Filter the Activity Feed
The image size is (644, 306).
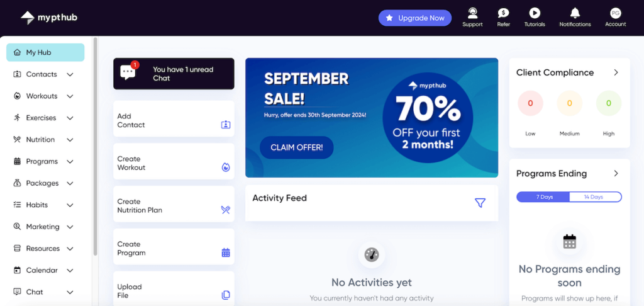tap(480, 202)
